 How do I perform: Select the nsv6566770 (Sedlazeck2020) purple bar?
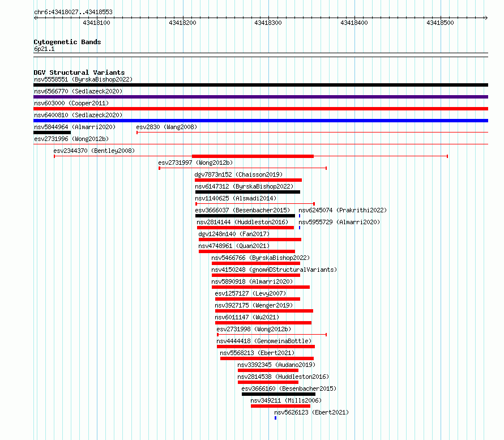(x=260, y=97)
